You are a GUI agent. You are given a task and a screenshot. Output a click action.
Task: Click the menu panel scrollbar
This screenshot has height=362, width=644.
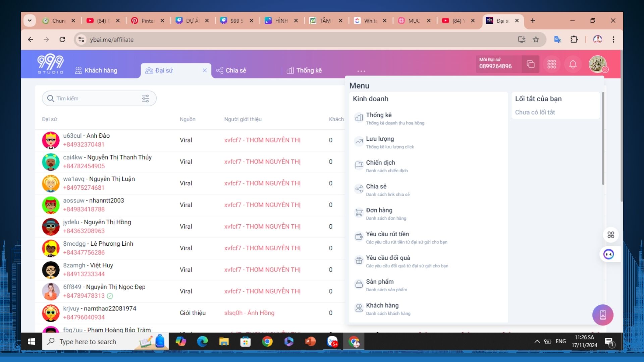(603, 139)
